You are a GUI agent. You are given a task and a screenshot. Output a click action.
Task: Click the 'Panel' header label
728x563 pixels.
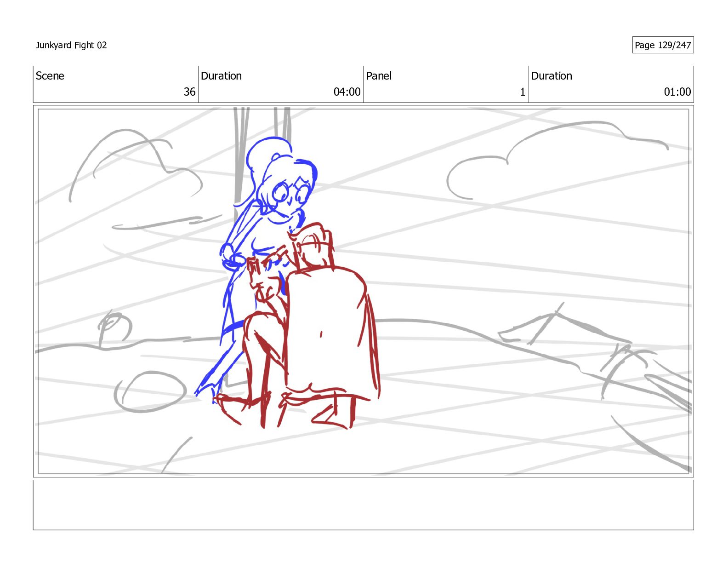(379, 76)
